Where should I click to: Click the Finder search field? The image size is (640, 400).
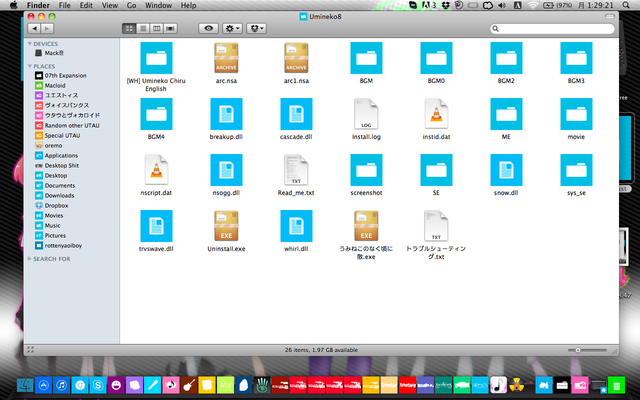click(552, 29)
